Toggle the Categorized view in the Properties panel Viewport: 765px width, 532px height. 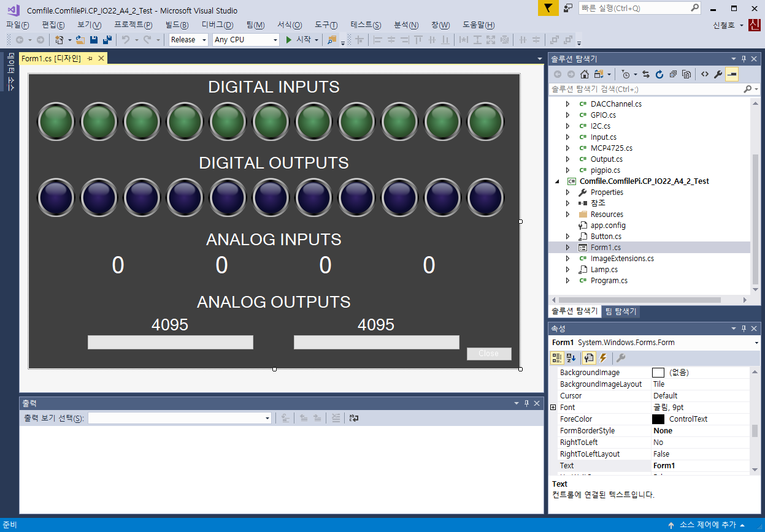pos(557,358)
